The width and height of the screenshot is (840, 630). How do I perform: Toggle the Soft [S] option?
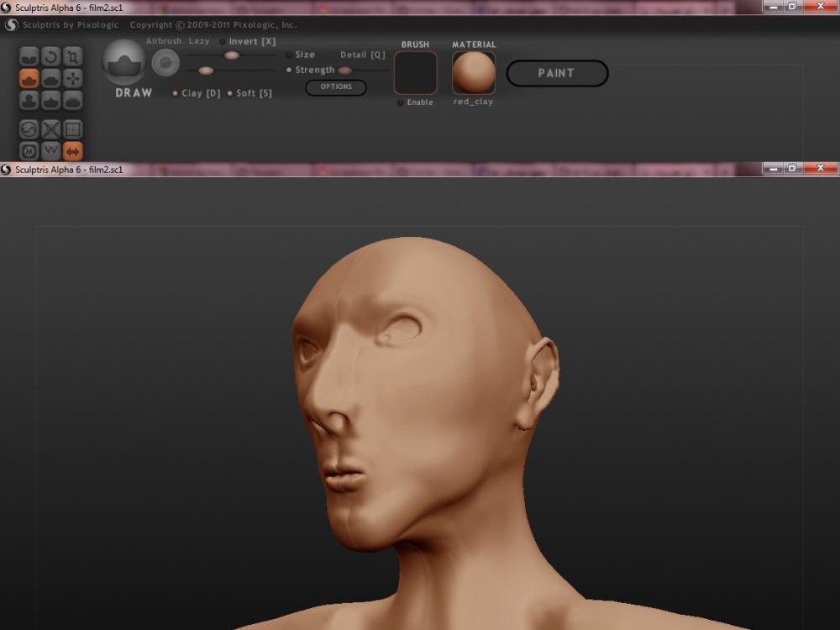(229, 93)
